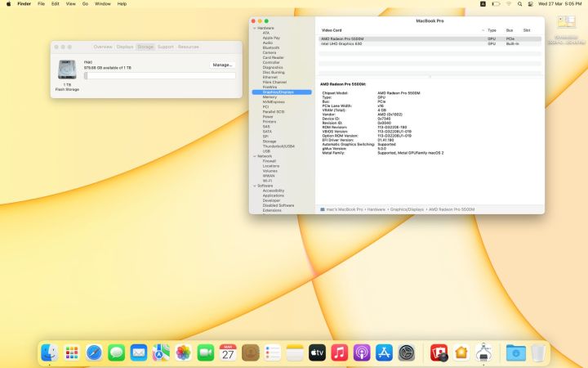Open Reminders from the dock
The width and height of the screenshot is (588, 368).
pos(273,352)
